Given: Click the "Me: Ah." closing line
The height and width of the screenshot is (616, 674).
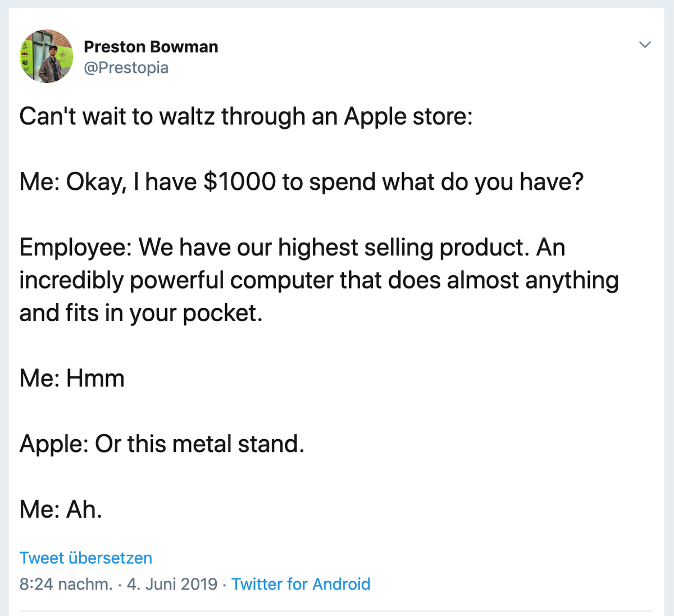Looking at the screenshot, I should pyautogui.click(x=61, y=509).
